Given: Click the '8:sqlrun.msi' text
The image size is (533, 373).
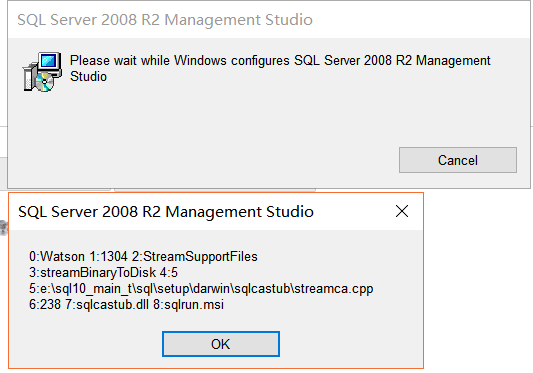Looking at the screenshot, I should (188, 304).
